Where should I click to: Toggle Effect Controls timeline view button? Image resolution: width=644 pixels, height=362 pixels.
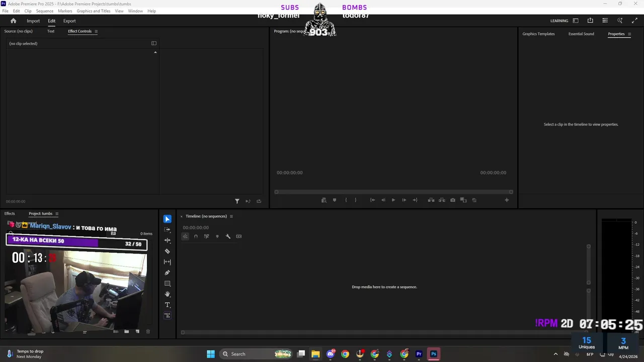[x=154, y=43]
